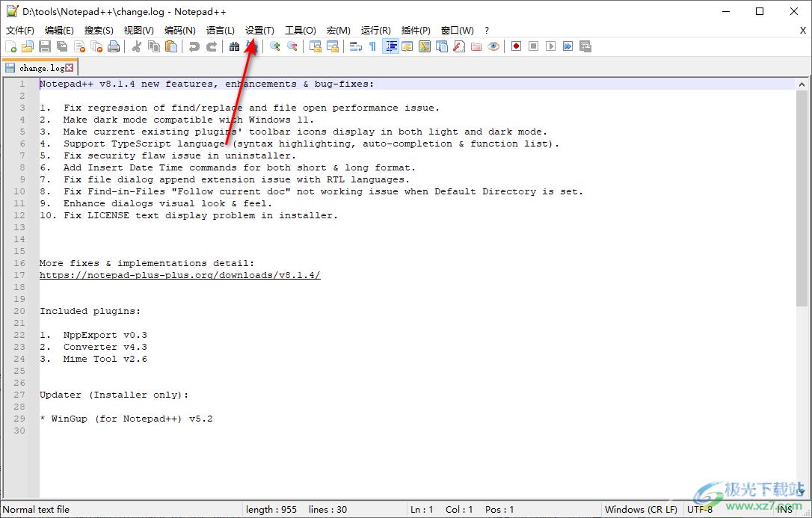Close the current document via toolbar icon
This screenshot has height=518, width=812.
[80, 46]
